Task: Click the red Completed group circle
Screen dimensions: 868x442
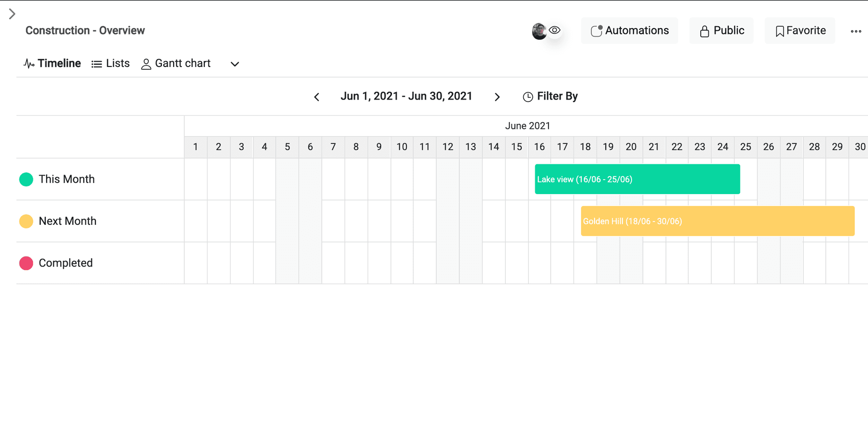Action: [26, 263]
